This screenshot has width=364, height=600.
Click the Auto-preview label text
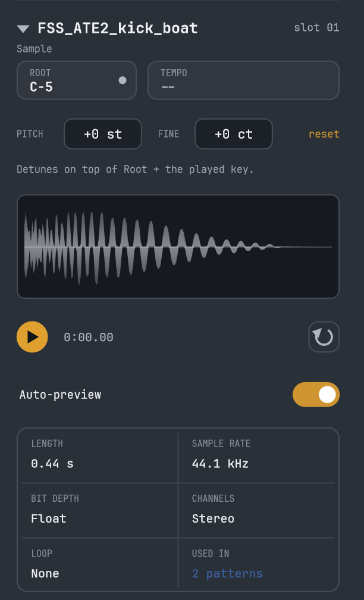click(x=61, y=395)
